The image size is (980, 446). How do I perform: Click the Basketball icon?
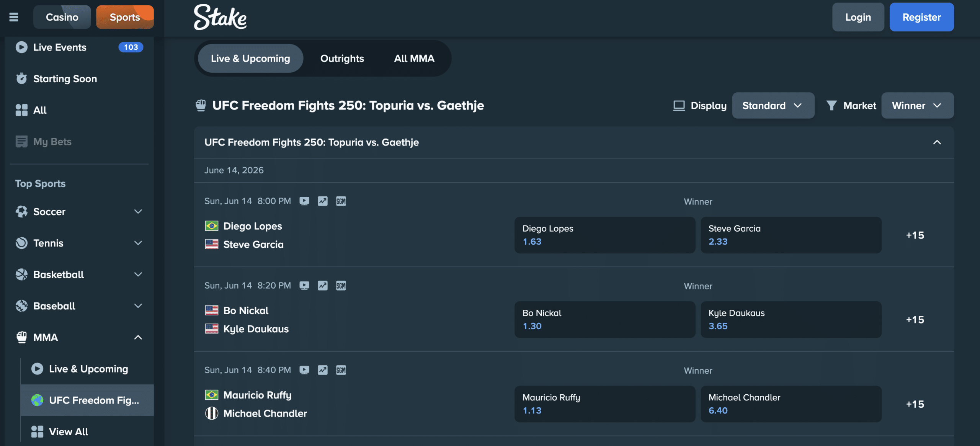coord(21,274)
